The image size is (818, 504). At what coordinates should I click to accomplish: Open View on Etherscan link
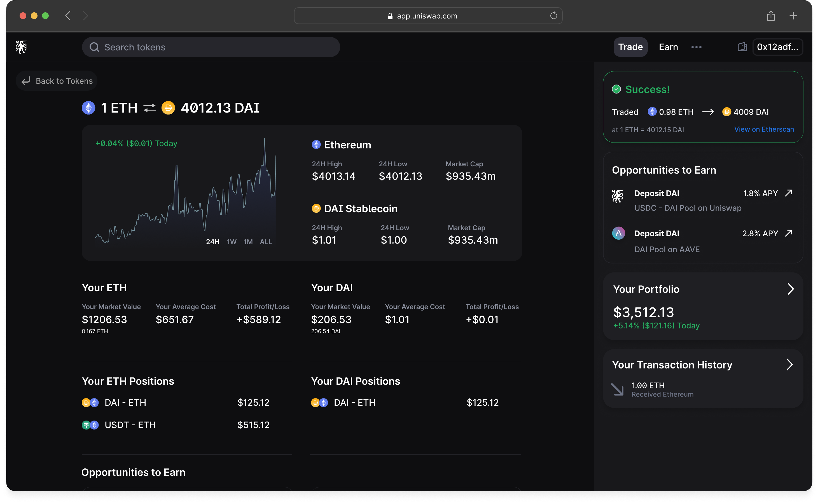(764, 129)
